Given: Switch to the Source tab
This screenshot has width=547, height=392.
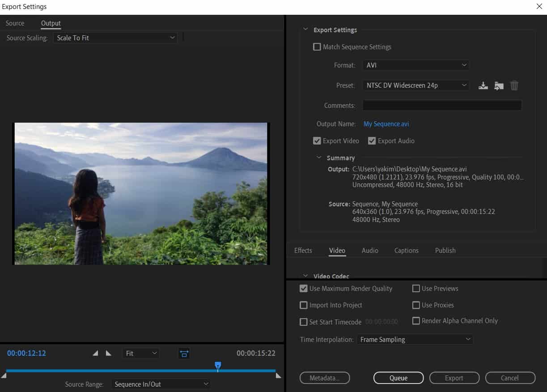Looking at the screenshot, I should pyautogui.click(x=15, y=23).
